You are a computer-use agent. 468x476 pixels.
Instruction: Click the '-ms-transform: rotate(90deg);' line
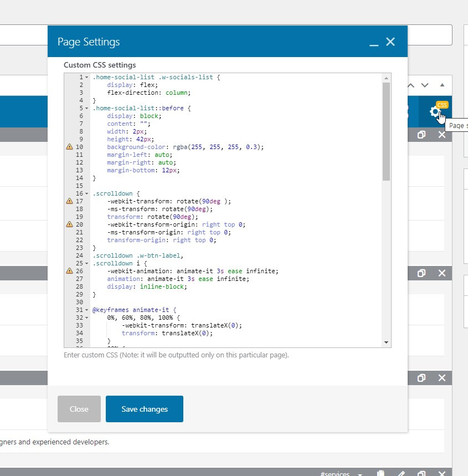click(160, 209)
